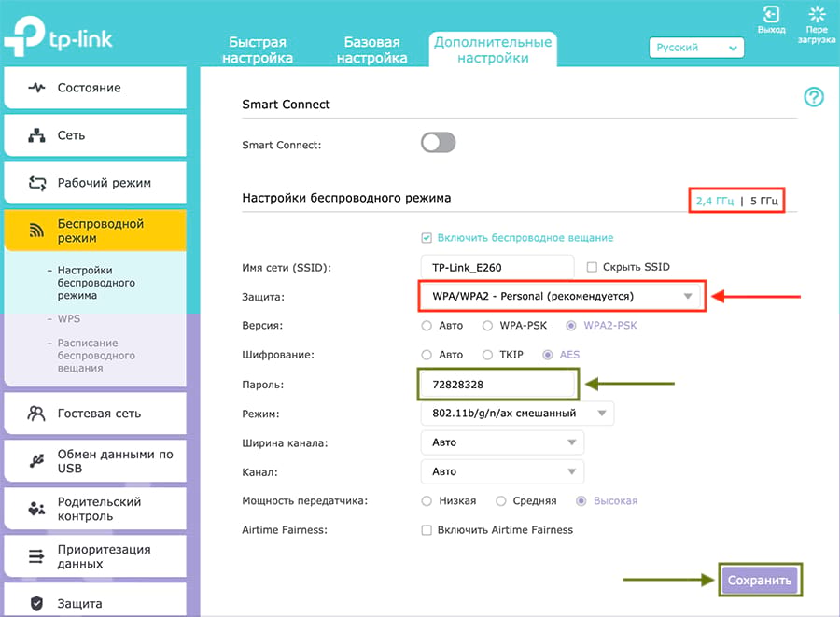The width and height of the screenshot is (840, 617).
Task: Click the Защита shield icon
Action: (x=36, y=603)
